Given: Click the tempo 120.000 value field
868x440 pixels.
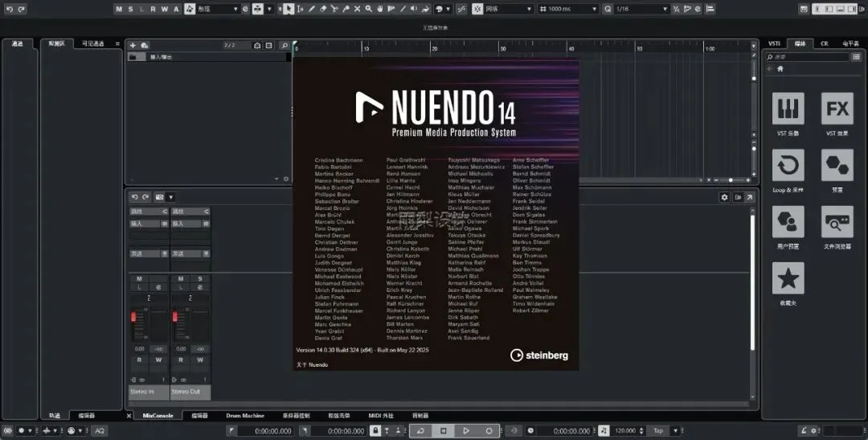Looking at the screenshot, I should [x=625, y=430].
